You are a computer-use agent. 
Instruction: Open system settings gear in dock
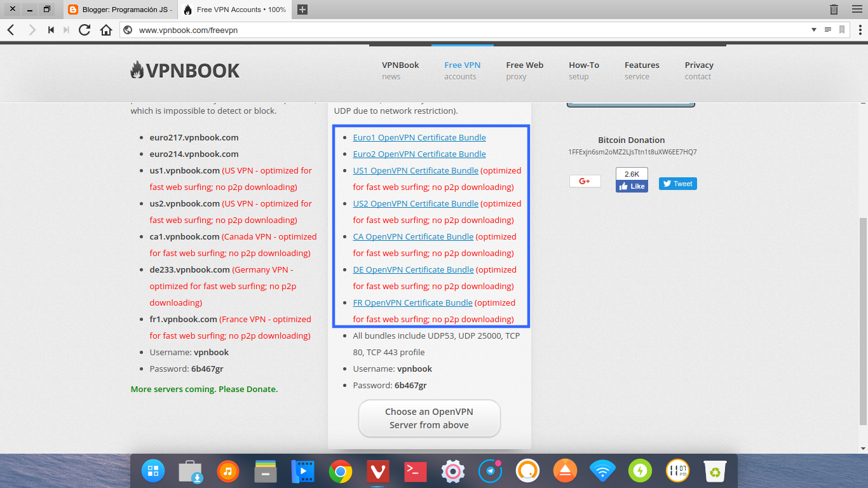tap(453, 471)
